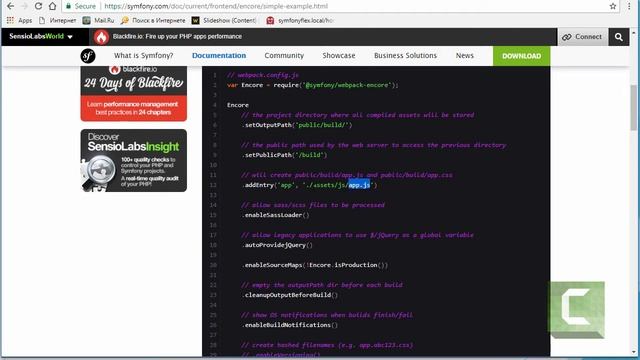This screenshot has width=640, height=360.
Task: Open the symfonyflex.local bookmark
Action: [300, 20]
